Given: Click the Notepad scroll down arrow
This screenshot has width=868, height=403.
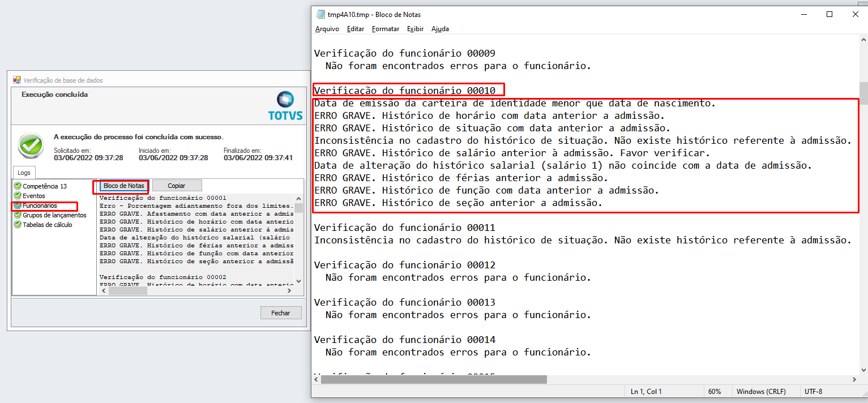Looking at the screenshot, I should click(863, 370).
